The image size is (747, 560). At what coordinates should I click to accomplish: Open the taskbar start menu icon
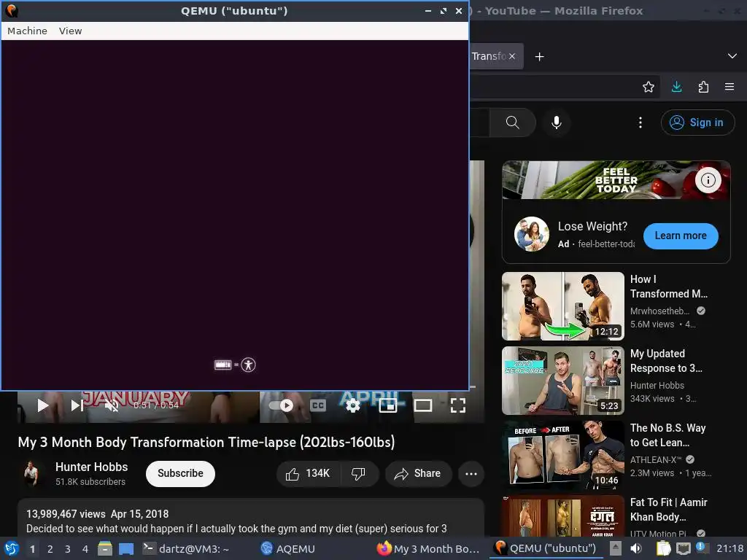(x=12, y=548)
